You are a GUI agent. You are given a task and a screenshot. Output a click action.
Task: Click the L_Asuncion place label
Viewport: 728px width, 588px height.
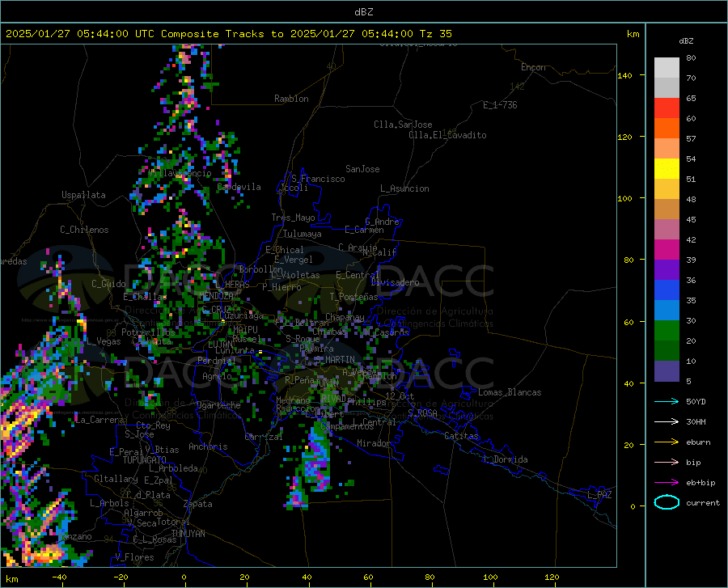404,188
